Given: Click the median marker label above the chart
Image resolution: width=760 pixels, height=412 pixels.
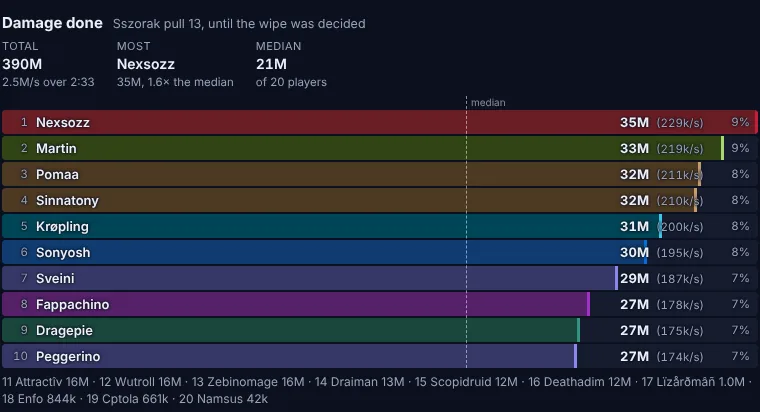Looking at the screenshot, I should [488, 103].
